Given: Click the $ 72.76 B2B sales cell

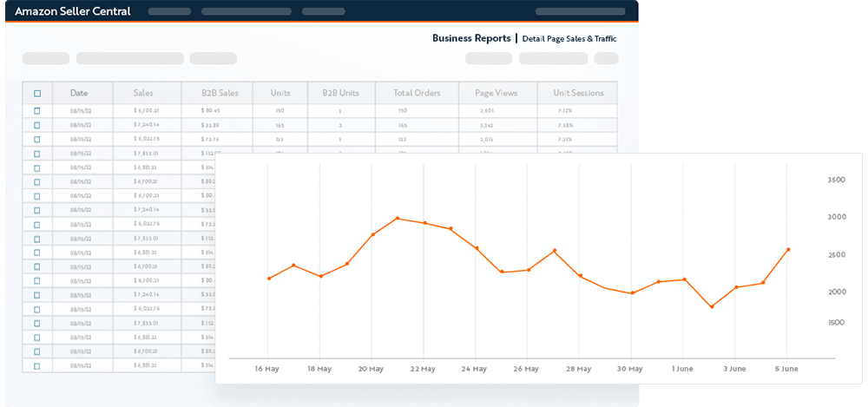Looking at the screenshot, I should [210, 140].
